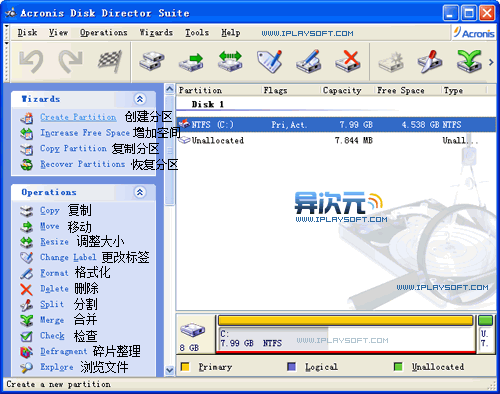500x394 pixels.
Task: Open the Wizards menu
Action: pos(156,33)
